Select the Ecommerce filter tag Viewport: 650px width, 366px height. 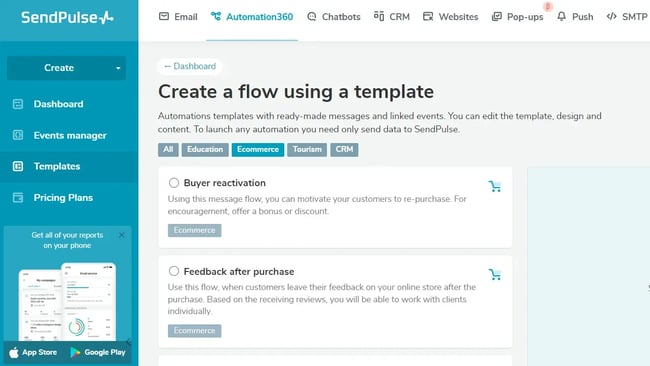coord(258,150)
